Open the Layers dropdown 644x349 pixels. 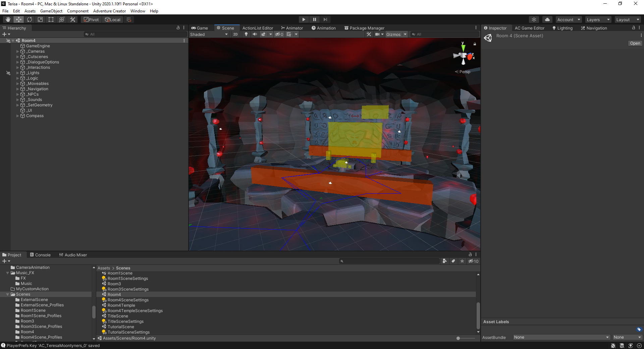(x=598, y=19)
